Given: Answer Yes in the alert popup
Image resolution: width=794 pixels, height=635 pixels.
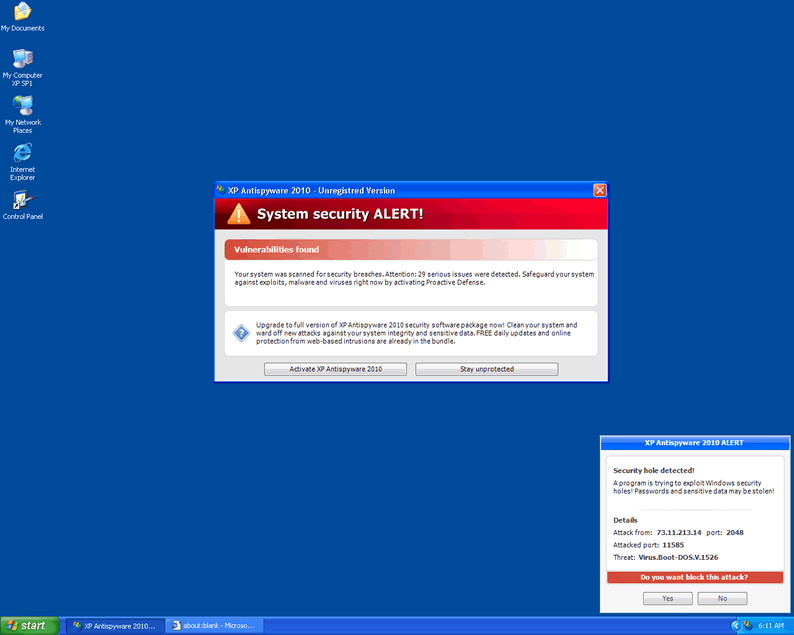Looking at the screenshot, I should click(x=668, y=598).
